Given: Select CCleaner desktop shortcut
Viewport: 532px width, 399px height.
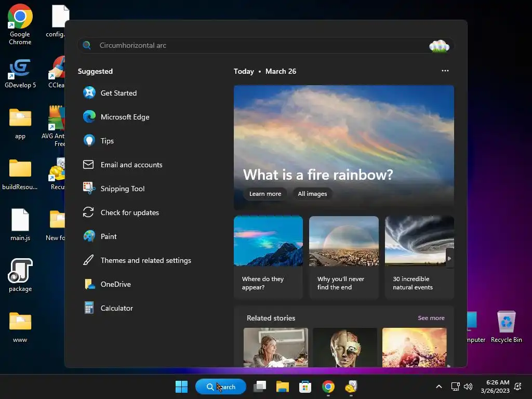Looking at the screenshot, I should click(x=57, y=72).
